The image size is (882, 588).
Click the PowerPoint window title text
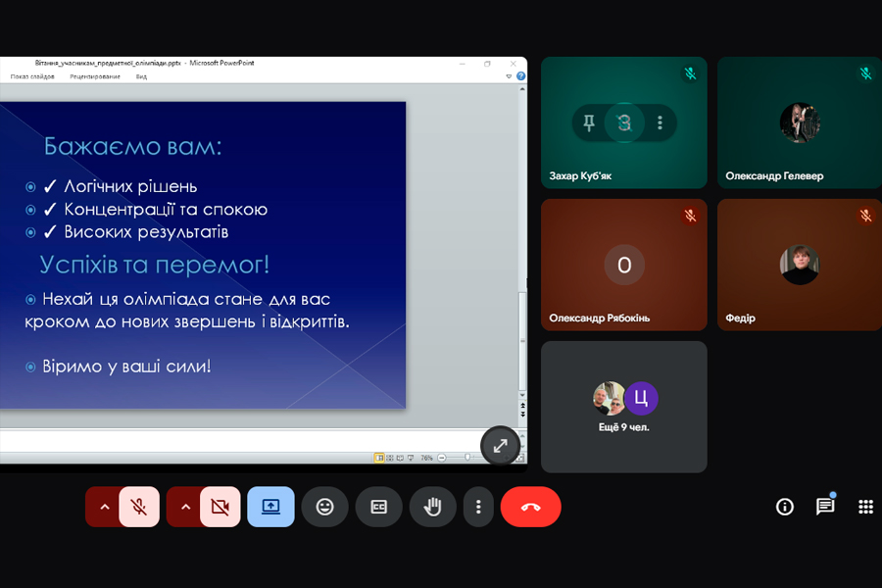coord(145,63)
